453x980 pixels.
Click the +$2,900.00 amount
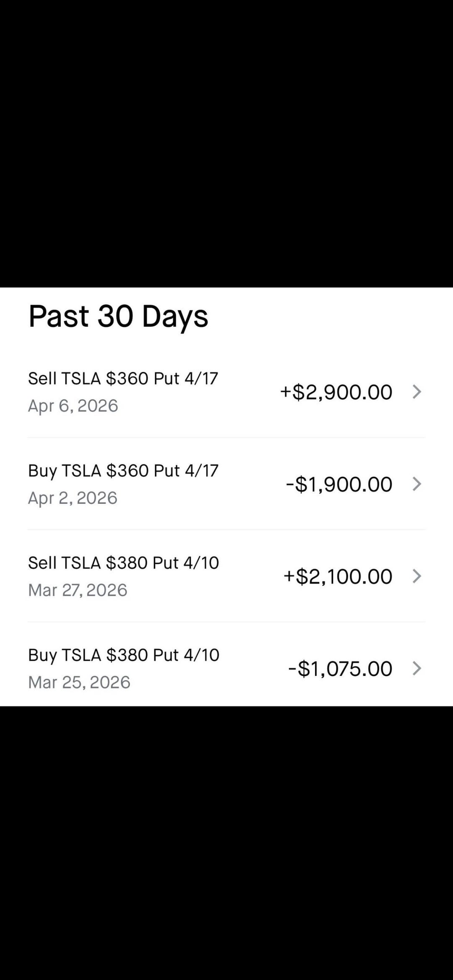336,392
